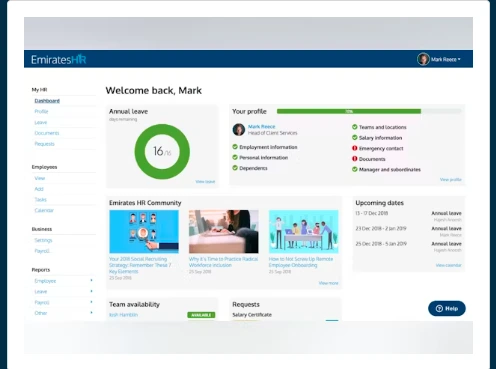Click the profile completion progress bar

pyautogui.click(x=369, y=111)
